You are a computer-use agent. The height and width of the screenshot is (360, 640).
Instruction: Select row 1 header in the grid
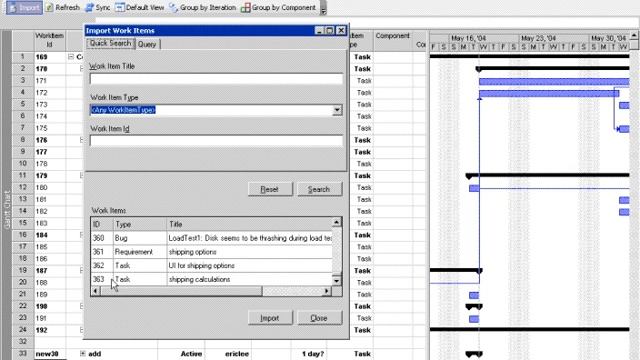click(23, 57)
